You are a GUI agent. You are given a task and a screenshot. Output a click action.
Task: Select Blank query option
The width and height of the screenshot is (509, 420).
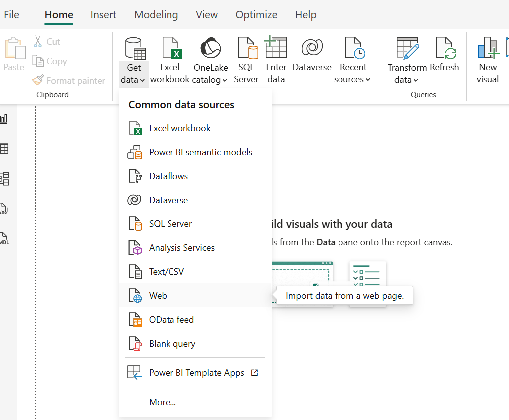coord(195,344)
